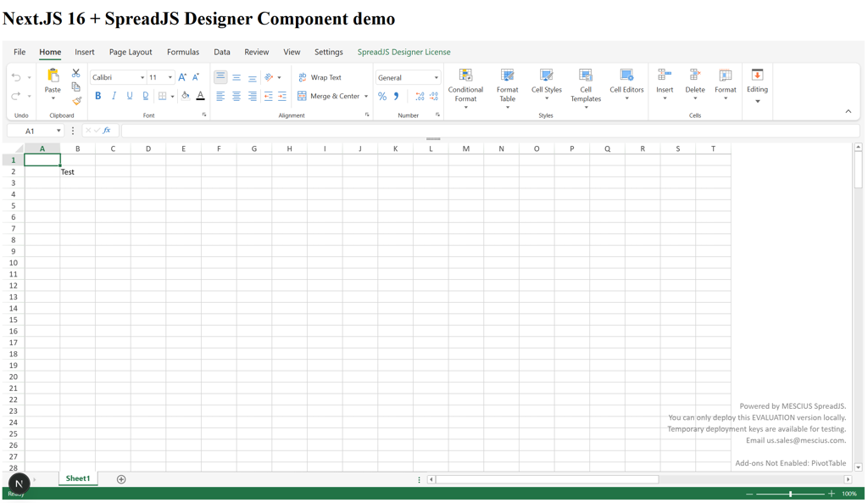Toggle italic formatting
Viewport: 868px width, 503px height.
114,96
